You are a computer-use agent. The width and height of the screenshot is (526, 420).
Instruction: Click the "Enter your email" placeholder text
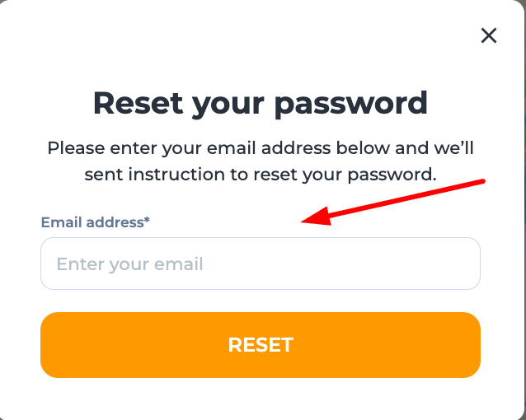point(129,264)
